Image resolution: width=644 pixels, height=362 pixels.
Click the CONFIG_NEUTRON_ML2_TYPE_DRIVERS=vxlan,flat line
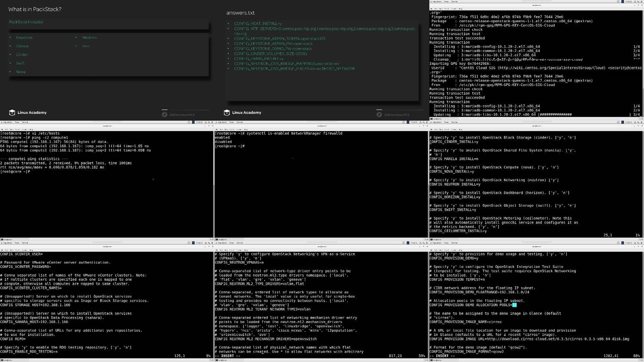pyautogui.click(x=260, y=283)
